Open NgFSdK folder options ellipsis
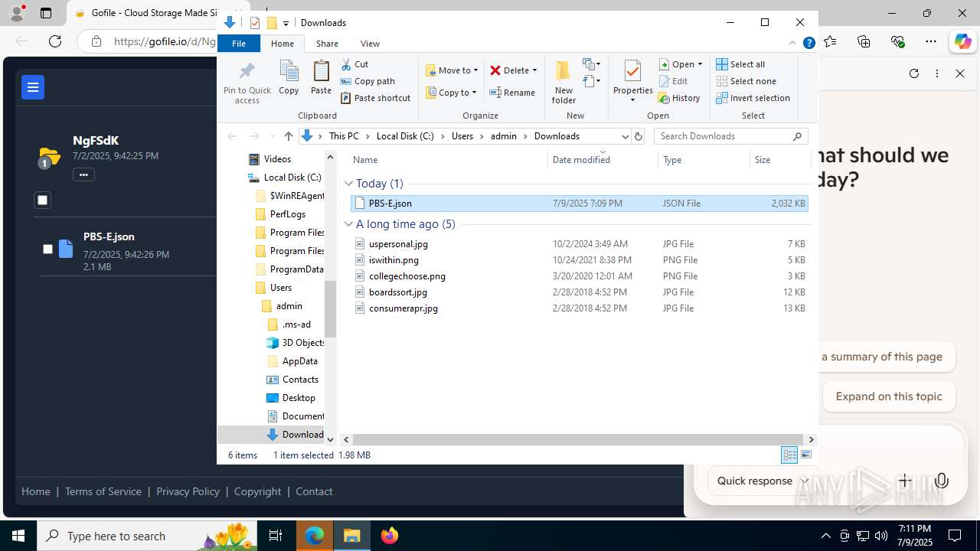The height and width of the screenshot is (551, 980). [83, 174]
